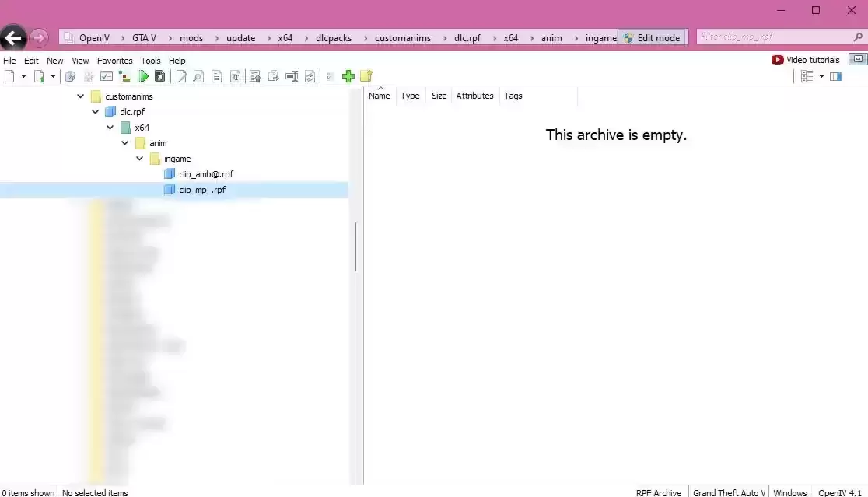Open the Video tutorials link
Screen dimensions: 868x497
813,60
